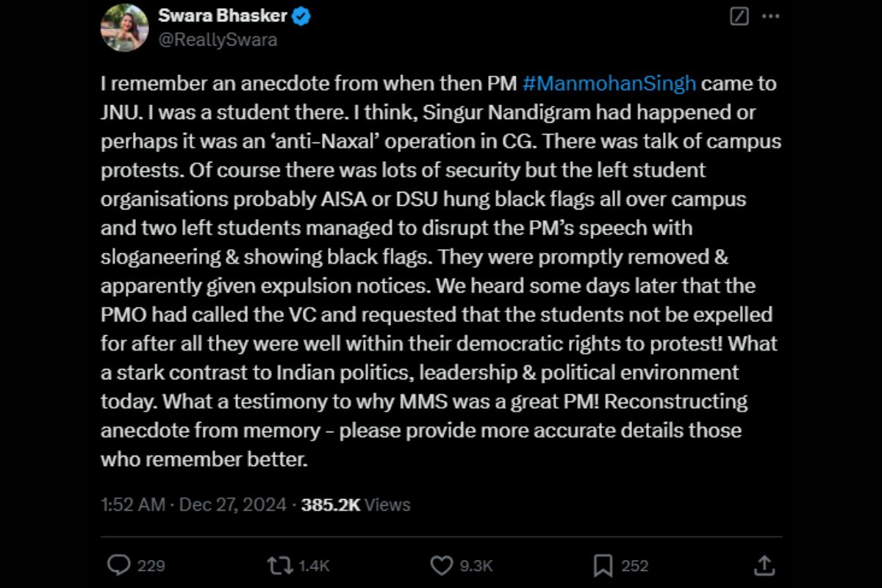Click the 9.3K likes count
Screen dimensions: 882x588
point(476,565)
